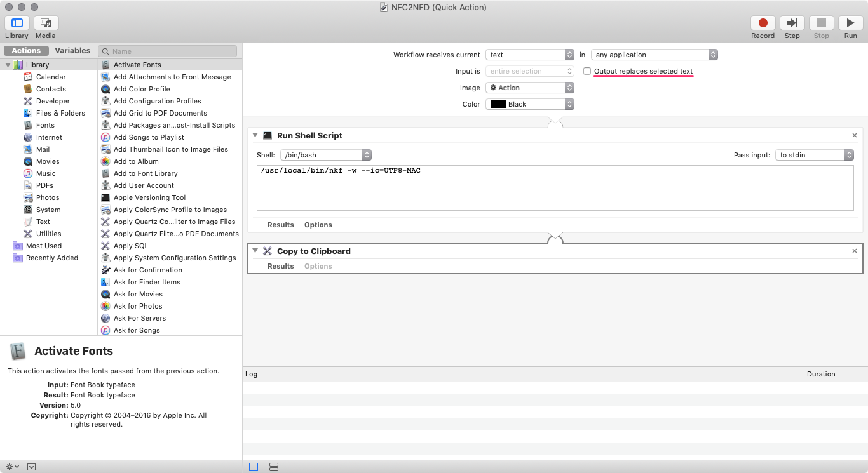Image resolution: width=868 pixels, height=473 pixels.
Task: Open the Media browser
Action: pyautogui.click(x=46, y=23)
